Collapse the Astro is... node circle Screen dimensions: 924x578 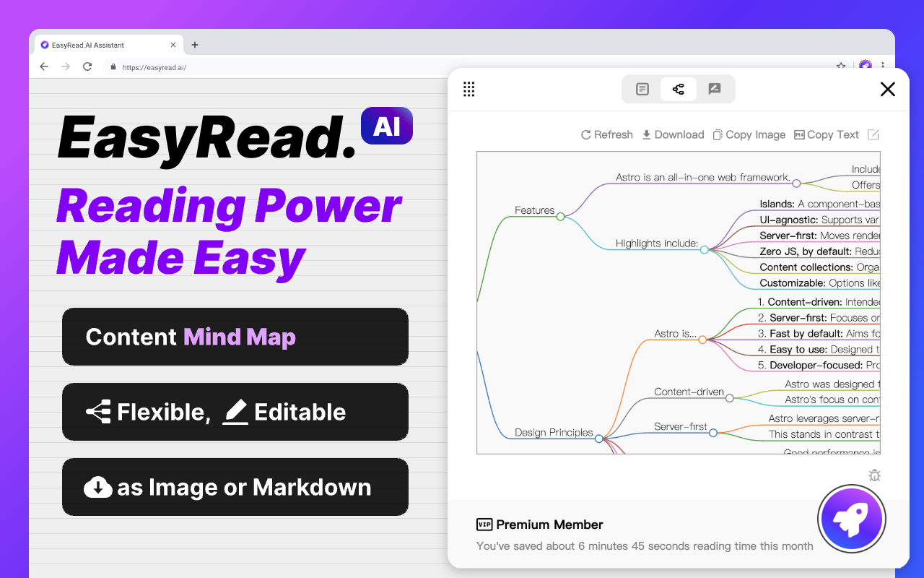coord(702,339)
